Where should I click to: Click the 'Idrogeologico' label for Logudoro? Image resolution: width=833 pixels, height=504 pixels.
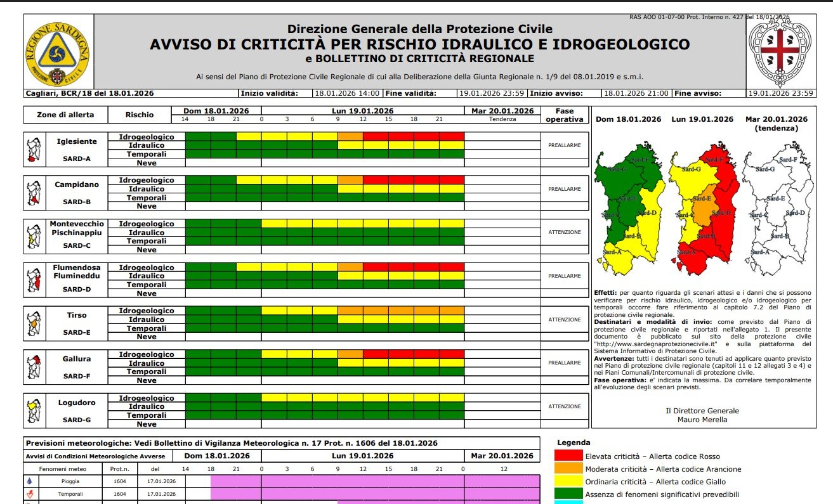coord(147,398)
